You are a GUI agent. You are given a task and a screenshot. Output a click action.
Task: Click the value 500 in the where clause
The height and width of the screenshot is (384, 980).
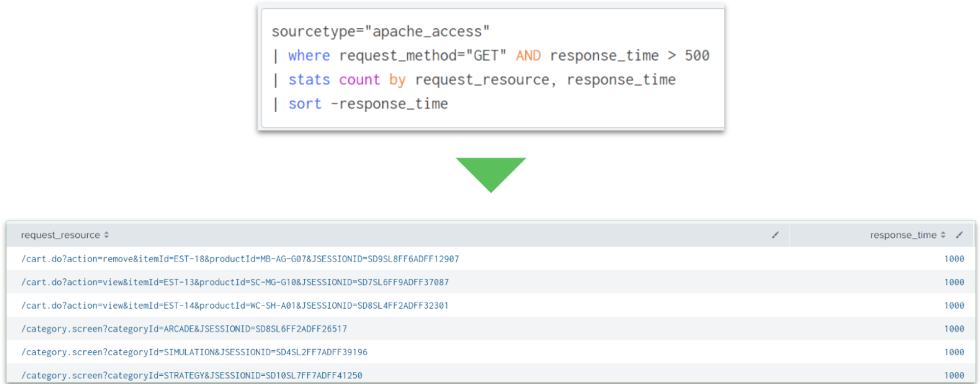tap(697, 55)
